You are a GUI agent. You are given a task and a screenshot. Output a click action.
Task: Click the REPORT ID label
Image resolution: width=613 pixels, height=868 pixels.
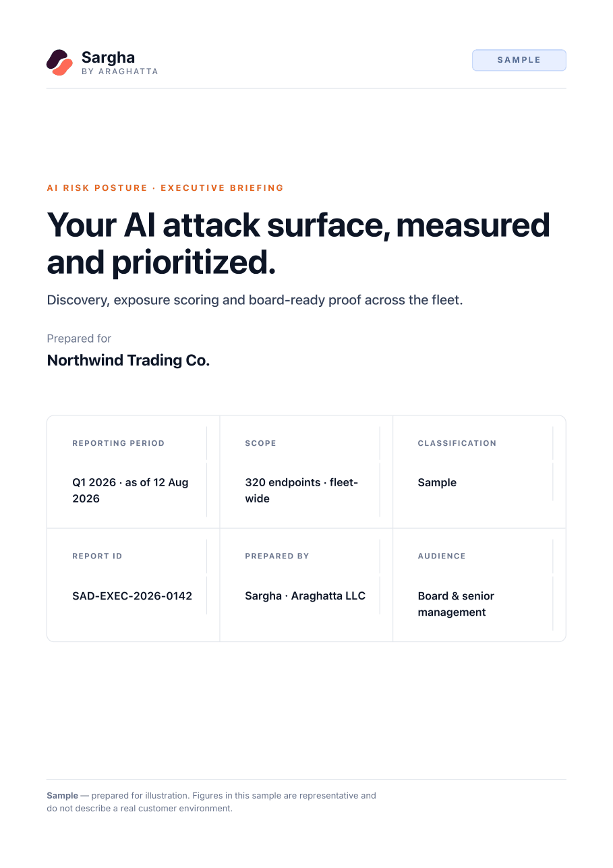(97, 556)
